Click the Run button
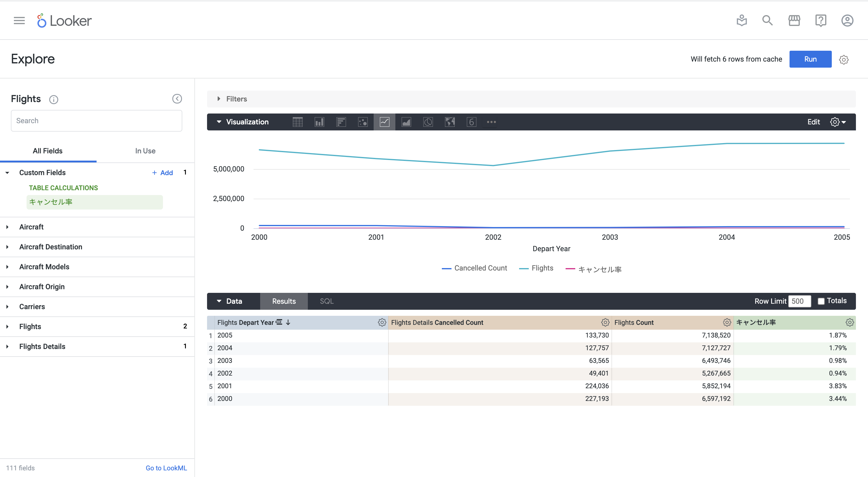This screenshot has height=477, width=868. (x=810, y=59)
